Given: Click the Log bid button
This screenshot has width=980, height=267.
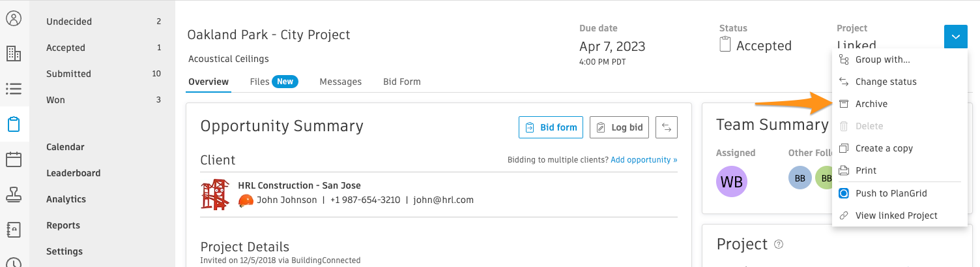Looking at the screenshot, I should point(620,127).
